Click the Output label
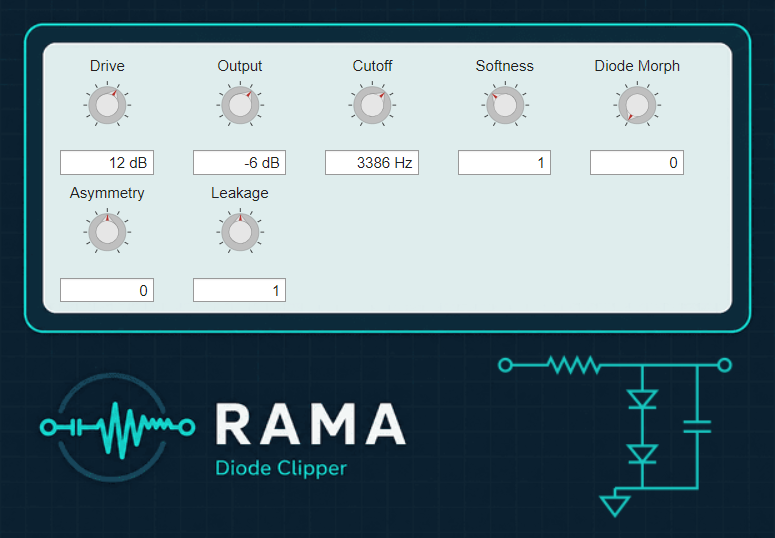This screenshot has height=538, width=775. [240, 66]
